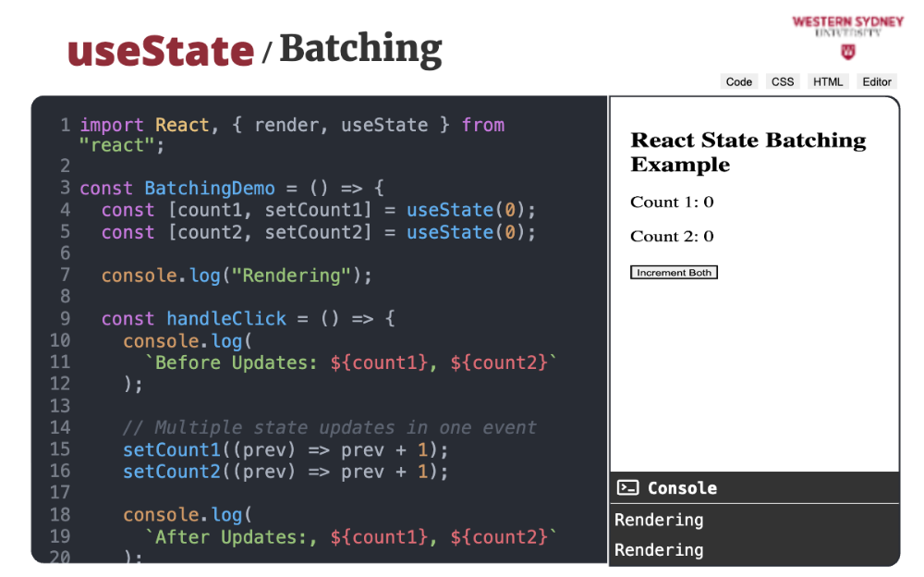Open the Editor tab
Image resolution: width=924 pixels, height=577 pixels.
[877, 81]
